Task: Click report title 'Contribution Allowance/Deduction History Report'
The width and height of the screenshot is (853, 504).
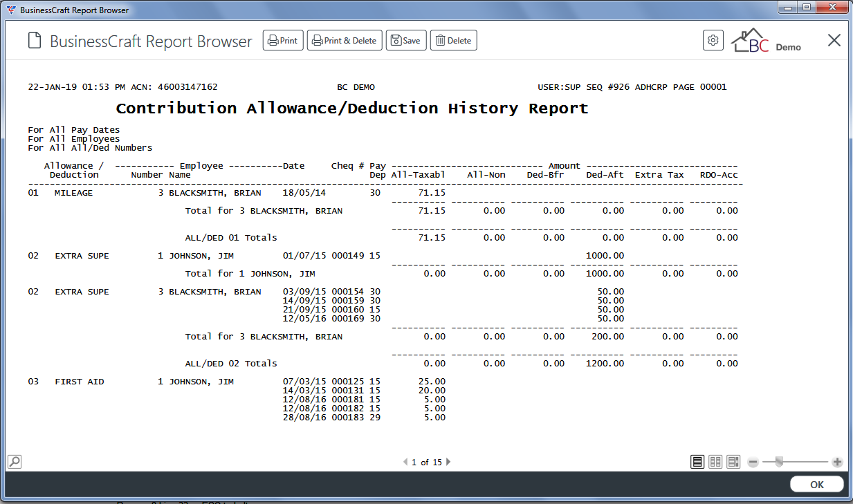Action: point(352,109)
